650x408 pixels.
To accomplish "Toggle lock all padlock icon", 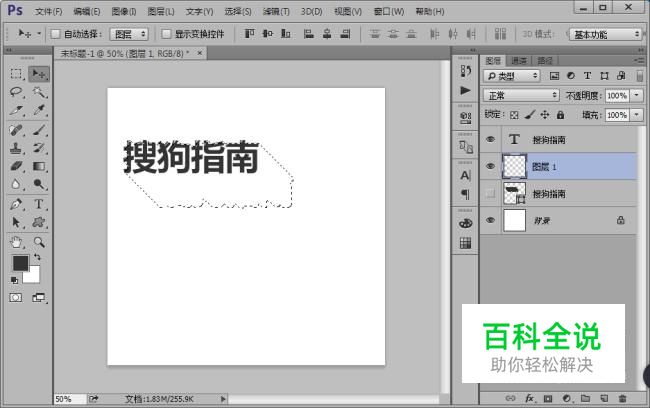I will tap(560, 115).
